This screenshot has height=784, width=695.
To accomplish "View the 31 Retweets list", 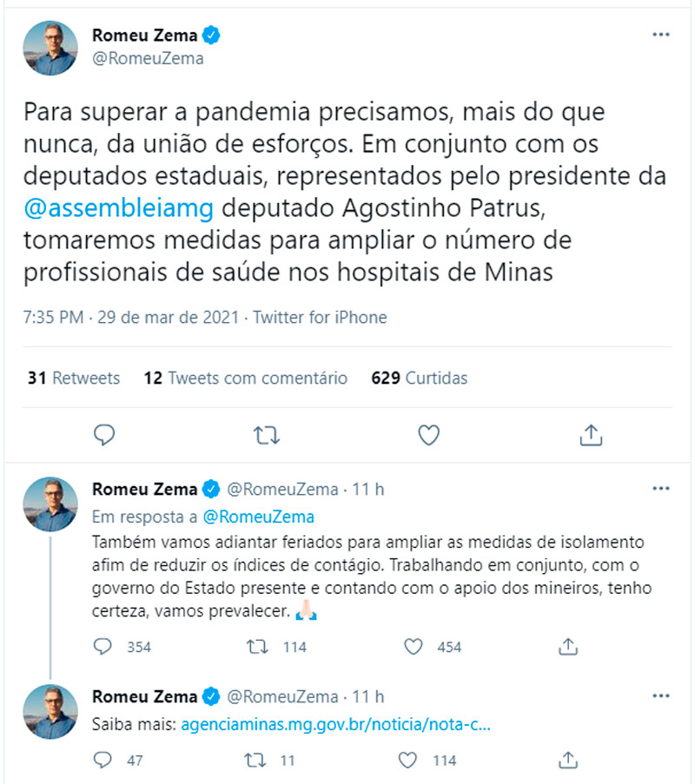I will [74, 379].
